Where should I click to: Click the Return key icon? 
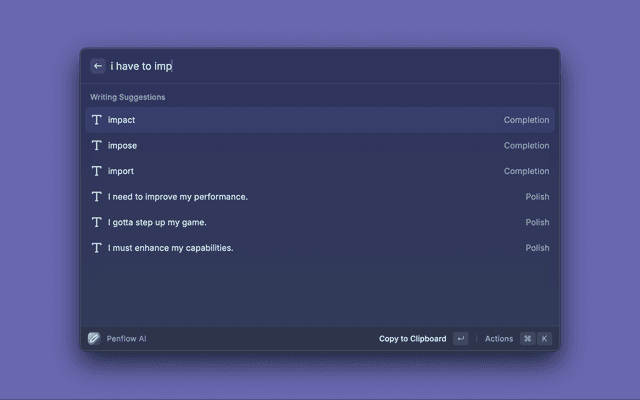tap(460, 339)
